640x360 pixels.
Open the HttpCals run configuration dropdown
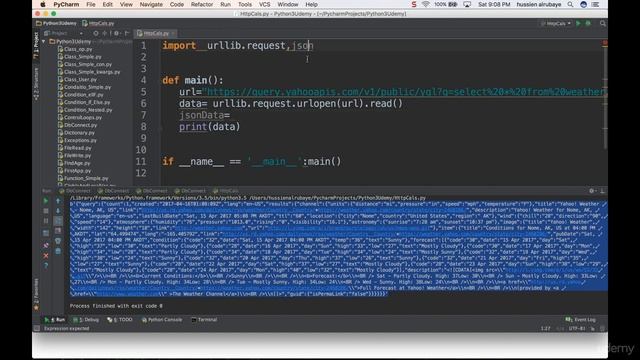556,24
